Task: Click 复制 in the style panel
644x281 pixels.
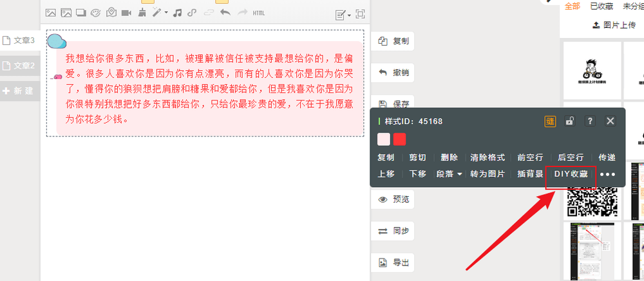Action: click(386, 158)
